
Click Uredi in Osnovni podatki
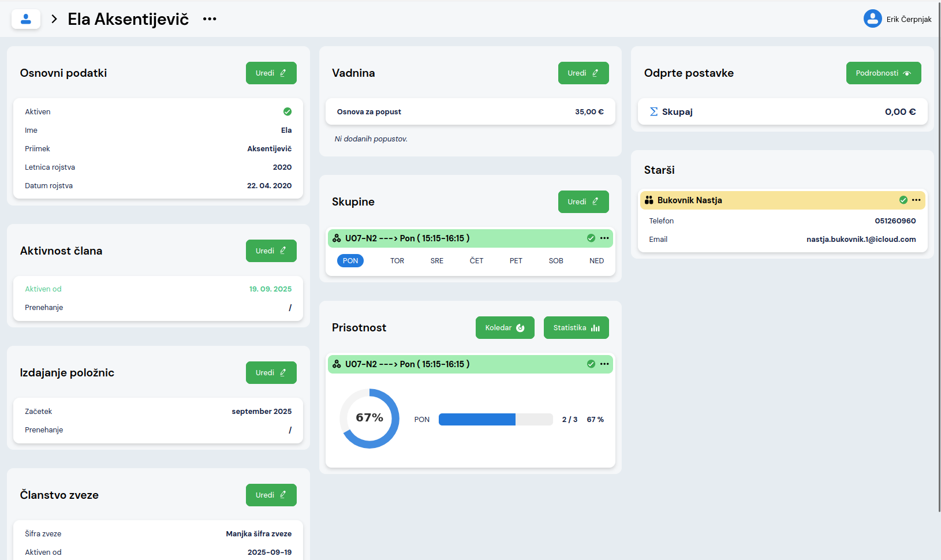click(271, 73)
